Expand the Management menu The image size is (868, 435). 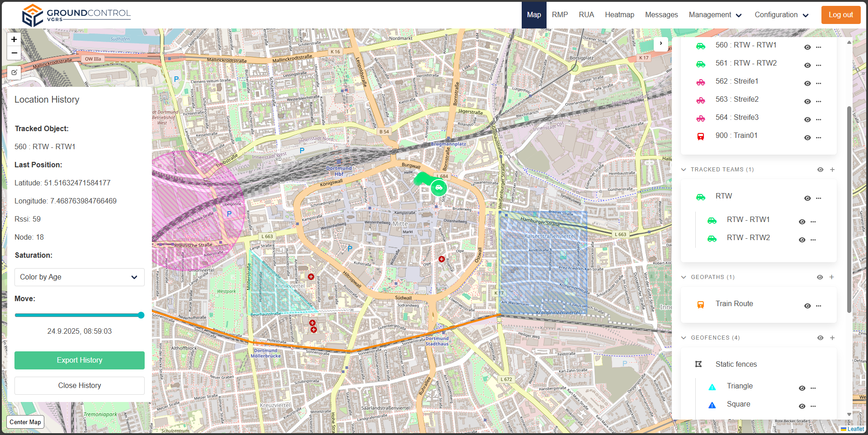[x=715, y=15]
